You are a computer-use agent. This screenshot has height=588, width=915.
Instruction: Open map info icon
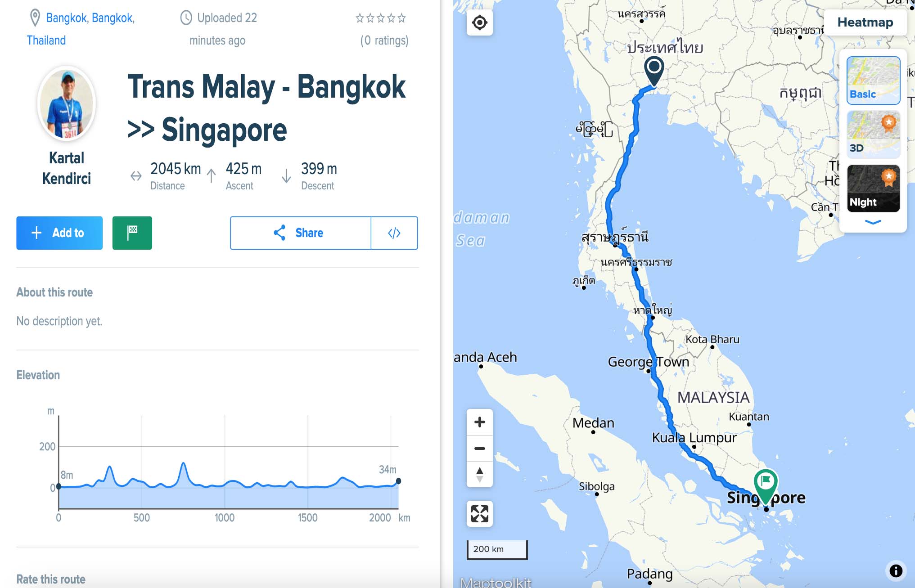(896, 570)
